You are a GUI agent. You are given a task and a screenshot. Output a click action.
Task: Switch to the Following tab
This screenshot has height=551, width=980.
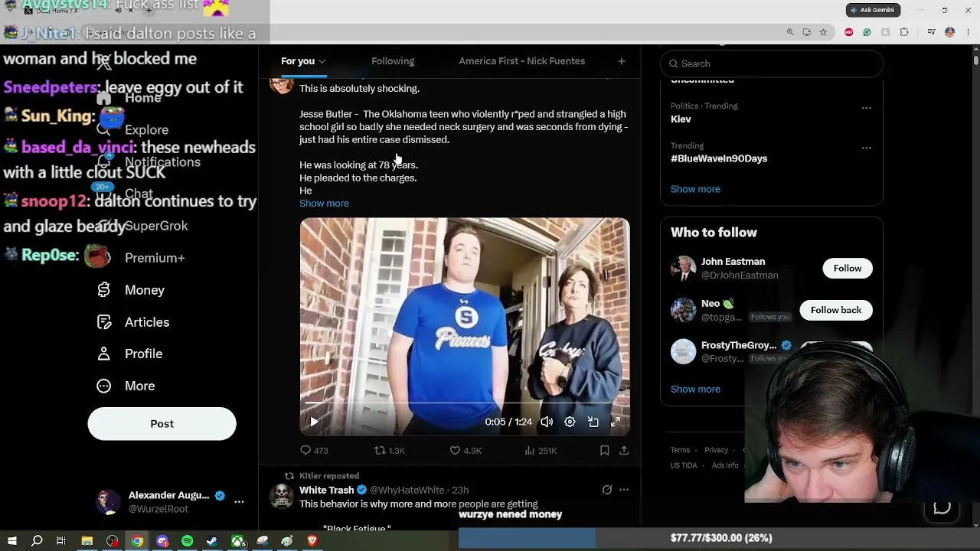point(393,61)
